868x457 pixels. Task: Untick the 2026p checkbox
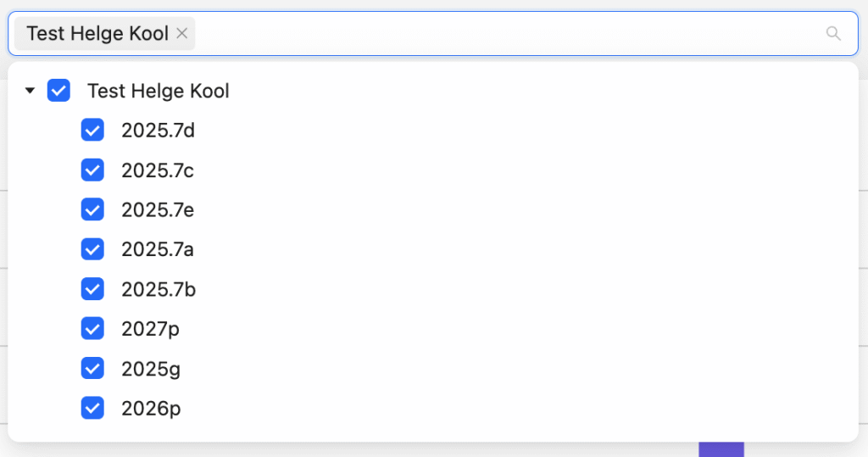(x=92, y=409)
